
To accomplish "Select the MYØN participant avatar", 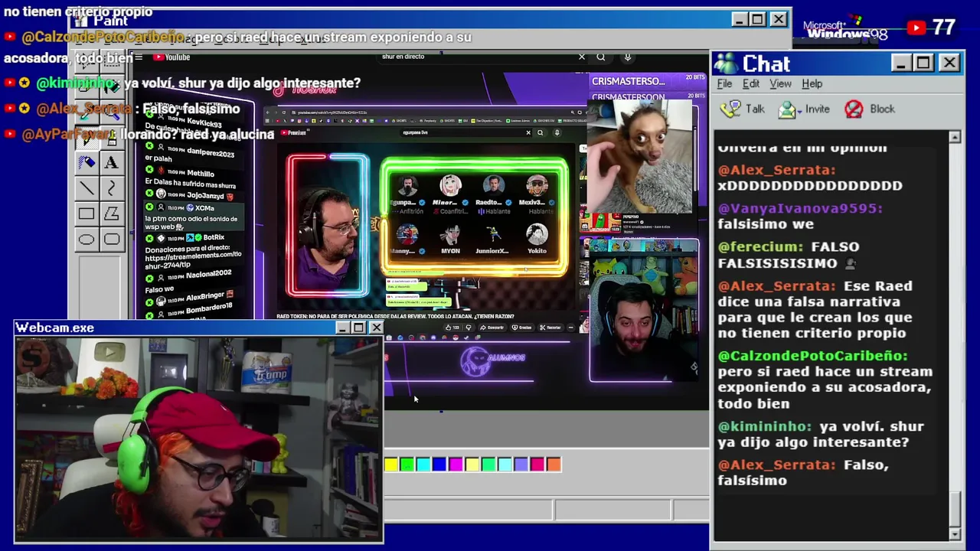I will pyautogui.click(x=450, y=233).
